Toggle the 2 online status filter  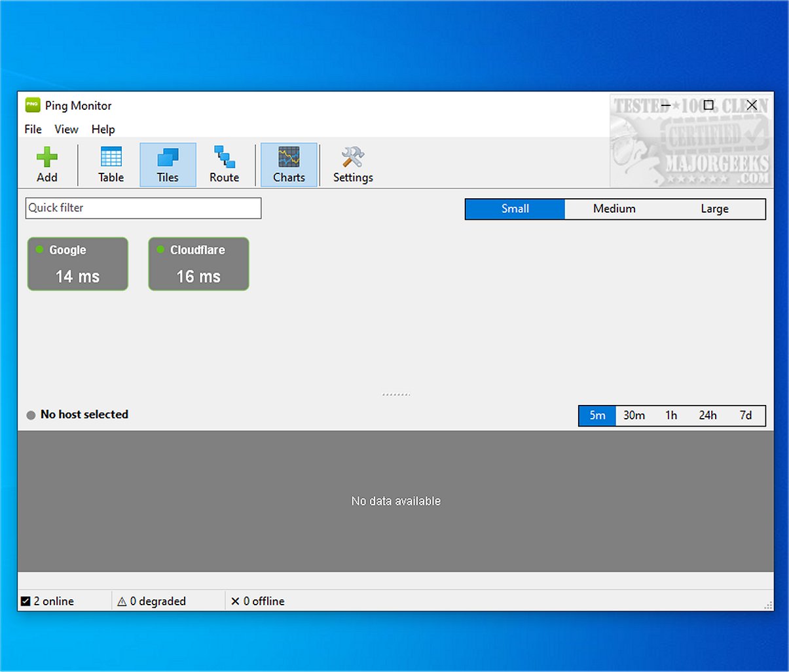(47, 601)
